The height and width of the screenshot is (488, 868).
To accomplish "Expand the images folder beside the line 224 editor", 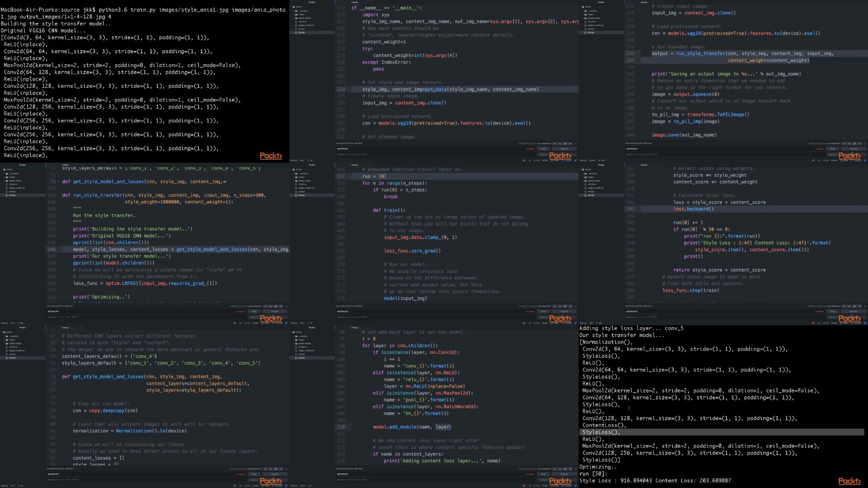I will [x=294, y=14].
